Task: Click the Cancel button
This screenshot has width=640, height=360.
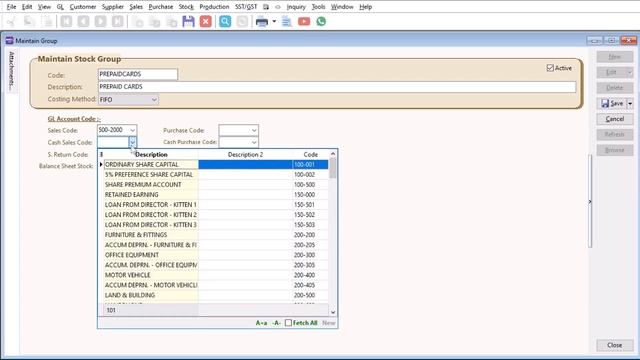Action: 615,119
